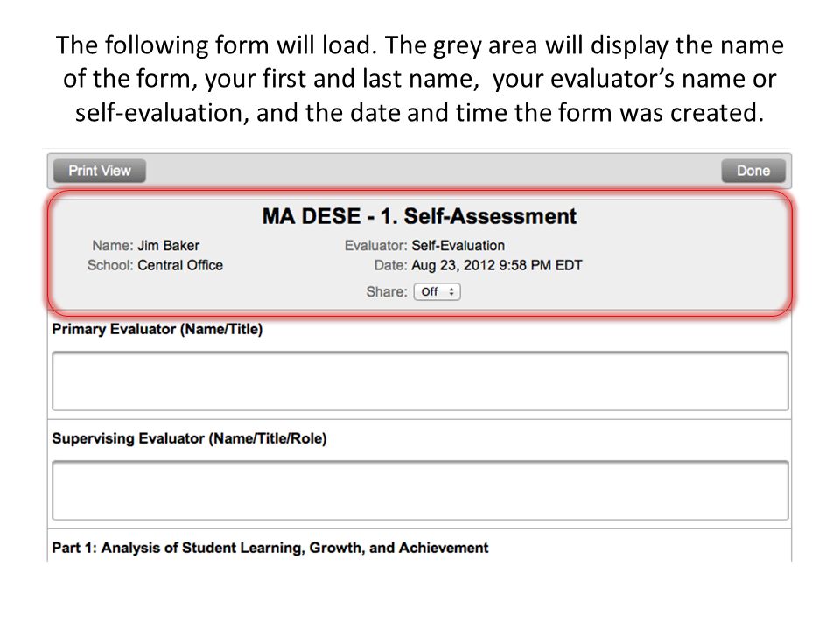Image resolution: width=840 pixels, height=630 pixels.
Task: Focus the Supervising Evaluator text field
Action: [x=420, y=491]
